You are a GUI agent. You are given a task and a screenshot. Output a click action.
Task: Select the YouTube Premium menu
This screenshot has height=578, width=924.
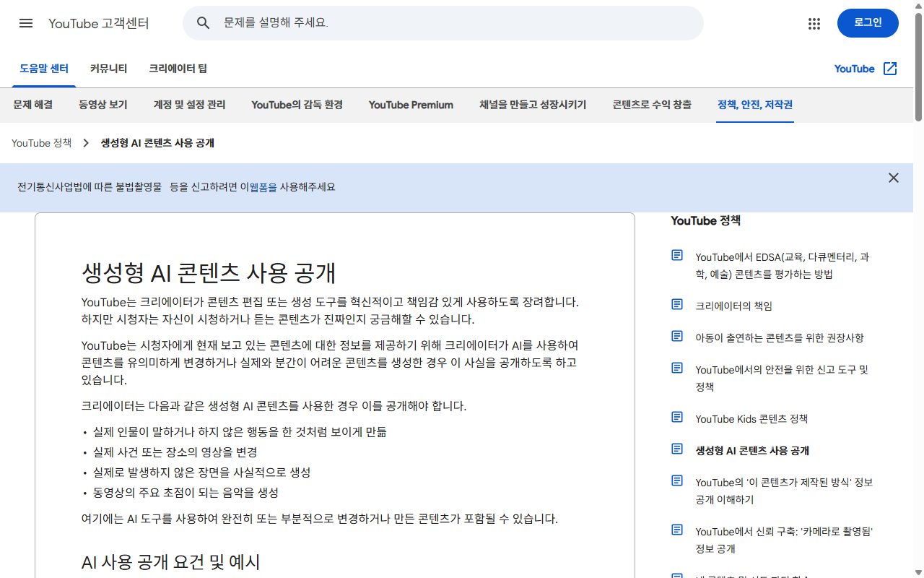[411, 105]
